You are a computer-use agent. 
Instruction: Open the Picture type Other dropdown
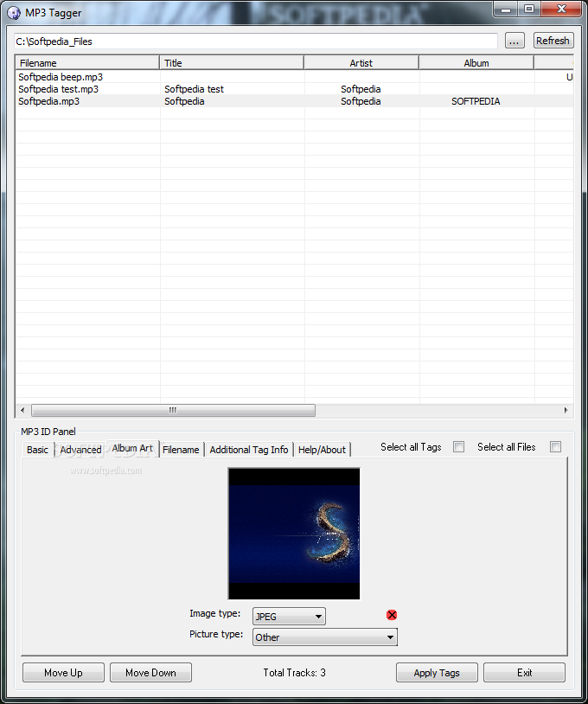[x=325, y=637]
